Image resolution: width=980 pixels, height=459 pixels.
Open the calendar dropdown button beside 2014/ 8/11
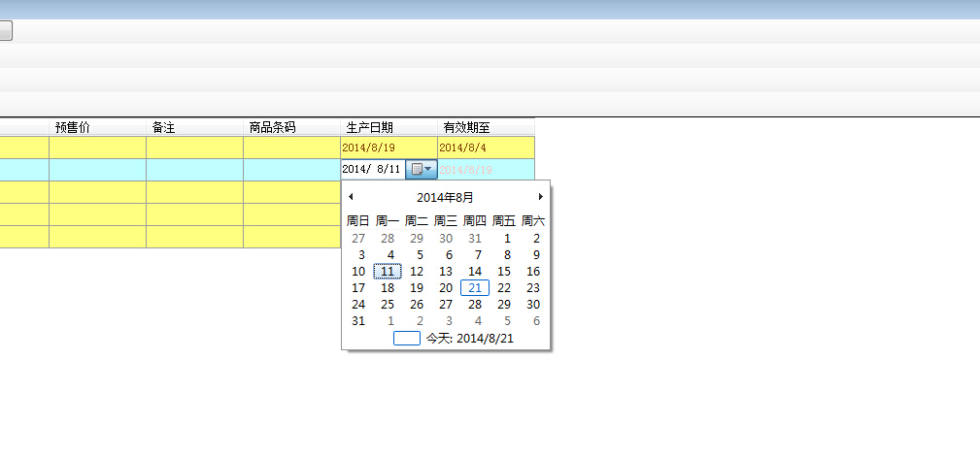click(422, 169)
